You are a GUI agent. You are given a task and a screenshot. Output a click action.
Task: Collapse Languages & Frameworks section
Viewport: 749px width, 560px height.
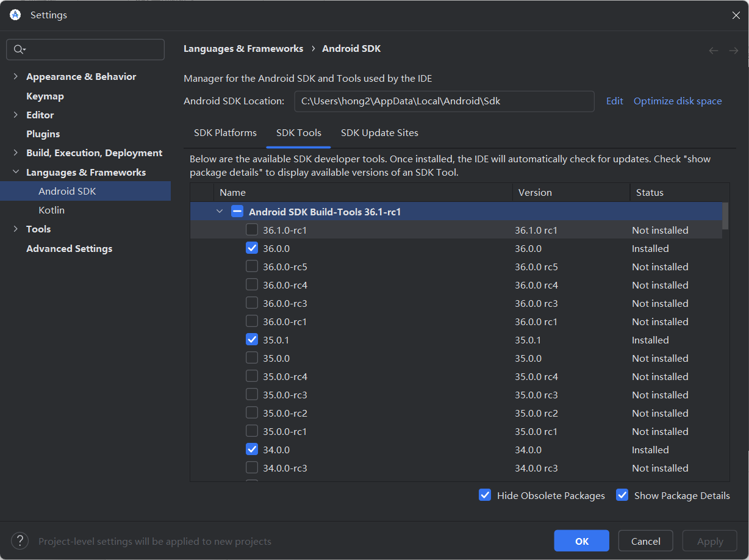click(16, 172)
